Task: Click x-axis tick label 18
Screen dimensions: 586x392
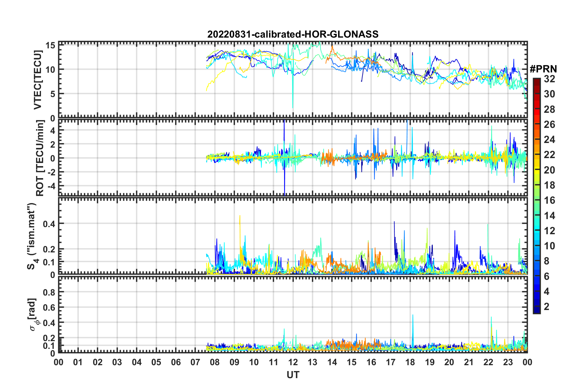Action: [x=410, y=362]
